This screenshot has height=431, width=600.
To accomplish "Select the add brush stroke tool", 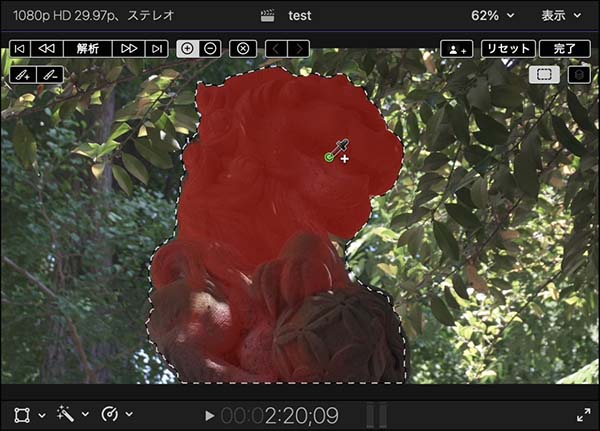I will (23, 75).
